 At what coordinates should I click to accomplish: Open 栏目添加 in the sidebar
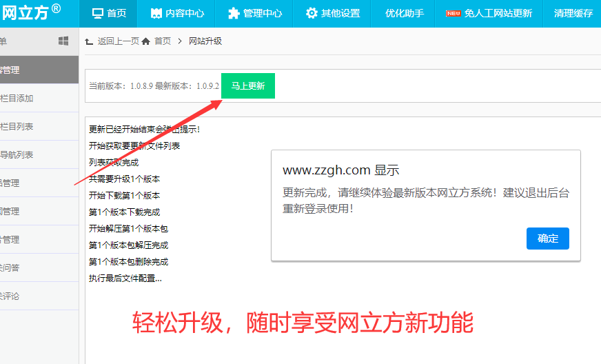(x=39, y=98)
